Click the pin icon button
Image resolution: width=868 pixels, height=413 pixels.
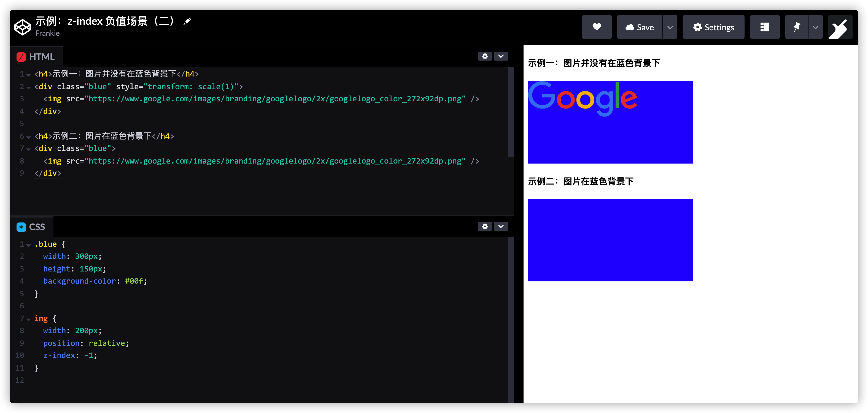[x=796, y=27]
